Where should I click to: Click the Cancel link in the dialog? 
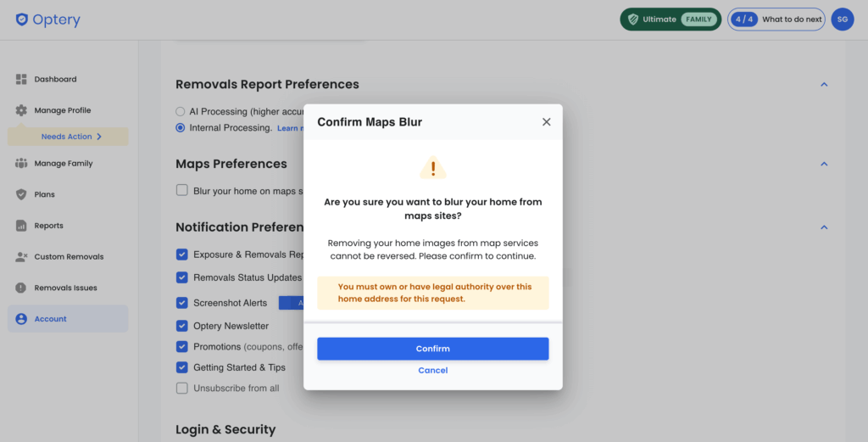click(432, 371)
